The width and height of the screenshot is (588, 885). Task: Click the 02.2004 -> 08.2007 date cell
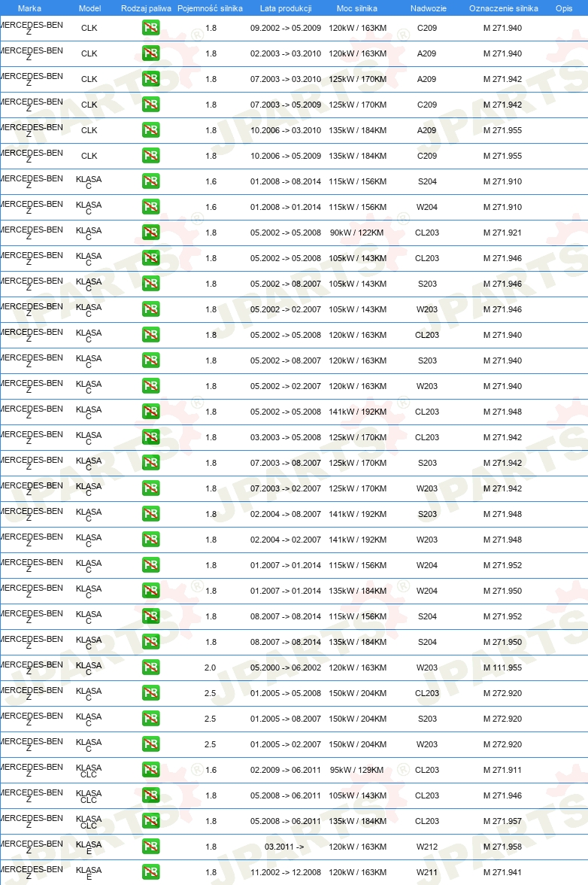click(x=285, y=513)
